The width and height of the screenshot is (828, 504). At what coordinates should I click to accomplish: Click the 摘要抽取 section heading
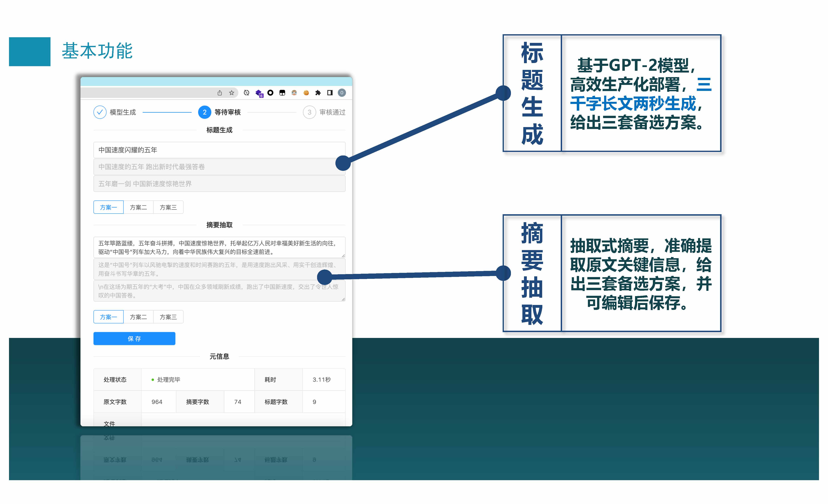coord(219,225)
